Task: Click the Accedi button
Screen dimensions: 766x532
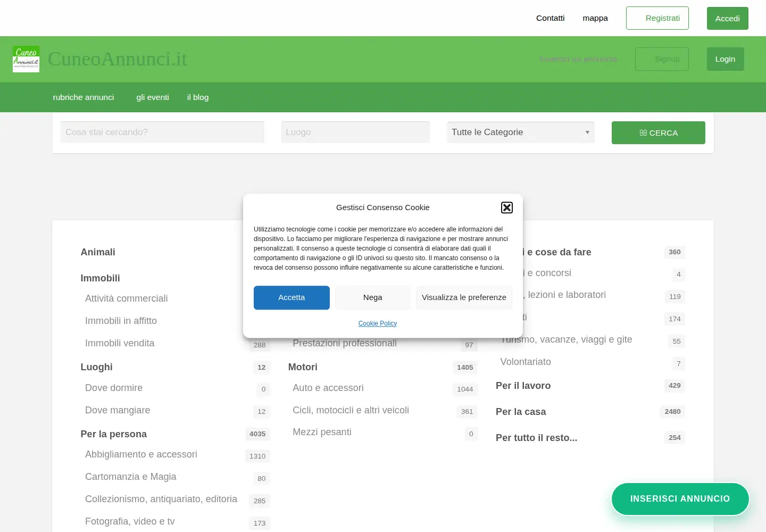Action: tap(728, 19)
